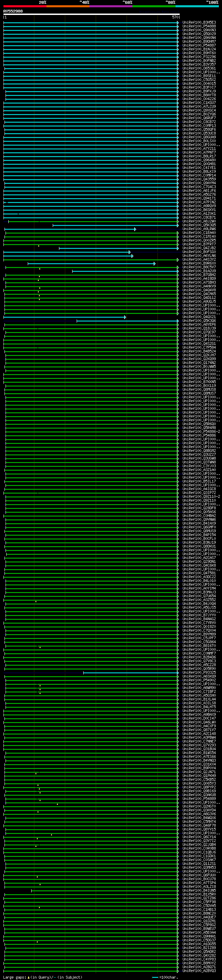Select the label UniRef100_O65361
Image resolution: width=222 pixels, height=980 pixels.
click(199, 68)
